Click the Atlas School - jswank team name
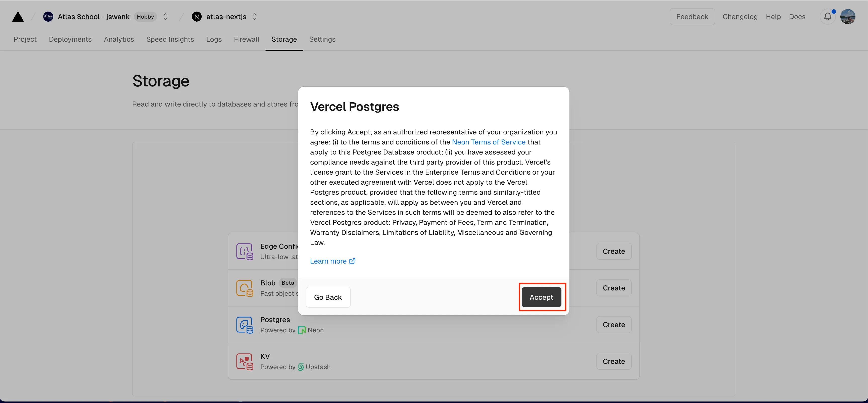Viewport: 868px width, 403px height. 94,17
